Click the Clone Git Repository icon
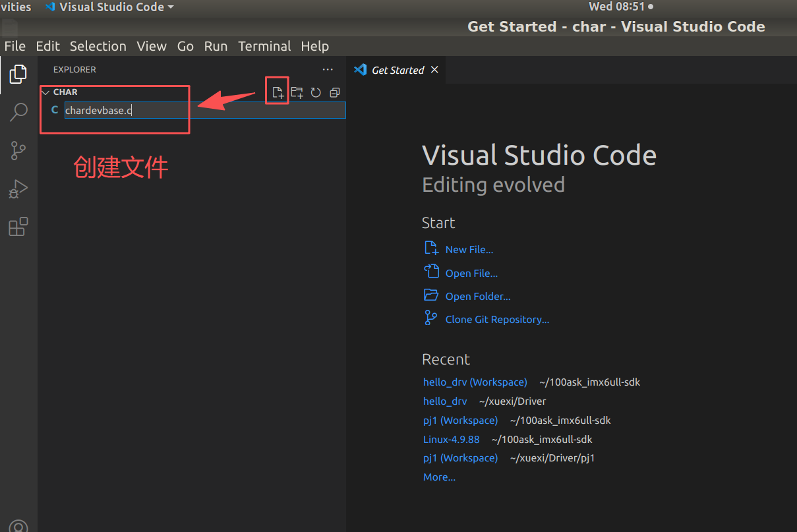 coord(431,318)
